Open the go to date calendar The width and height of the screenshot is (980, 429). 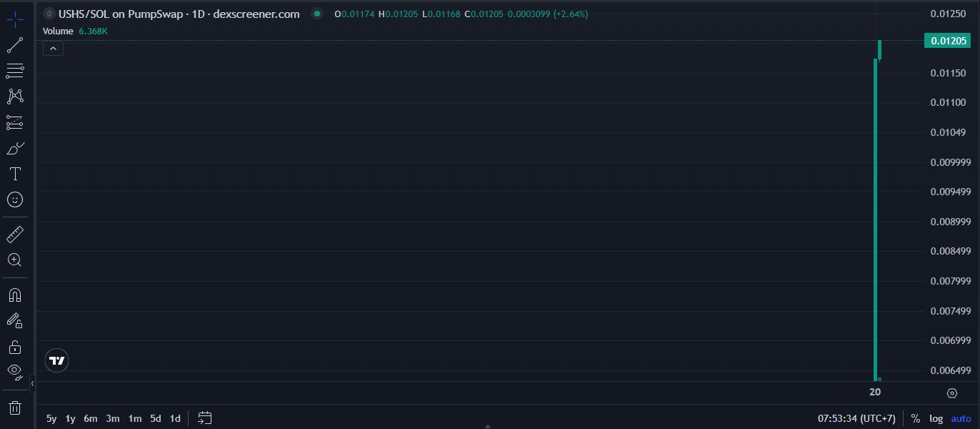pos(205,418)
